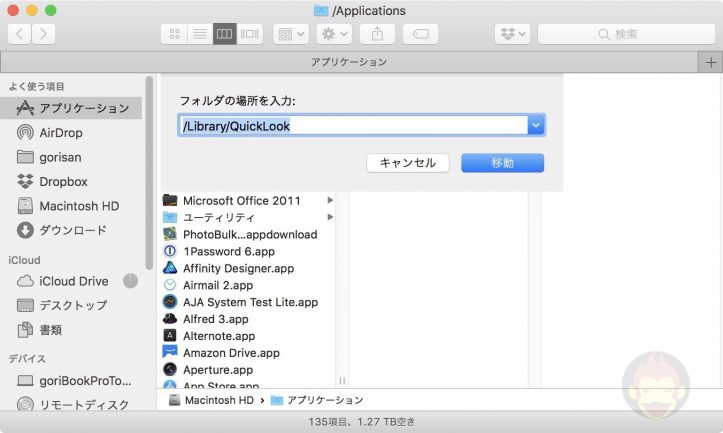Select Affinity Designer.app
This screenshot has height=433, width=723.
238,268
